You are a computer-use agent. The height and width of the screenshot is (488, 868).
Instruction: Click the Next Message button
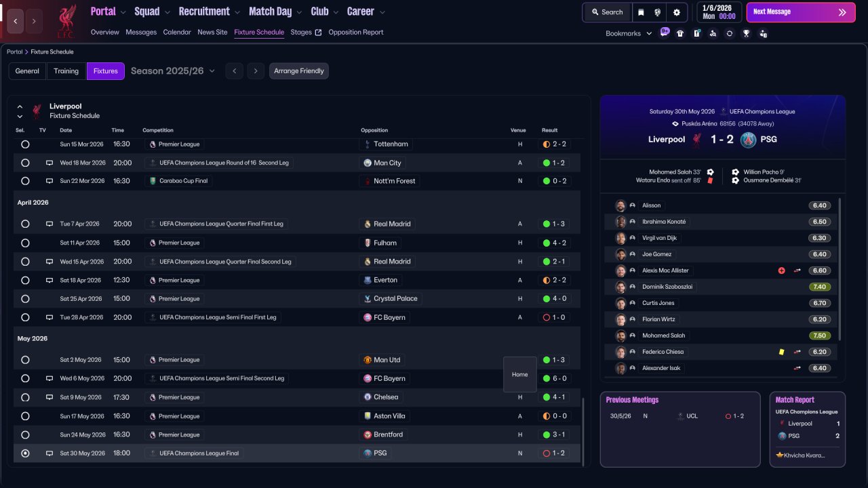click(801, 12)
